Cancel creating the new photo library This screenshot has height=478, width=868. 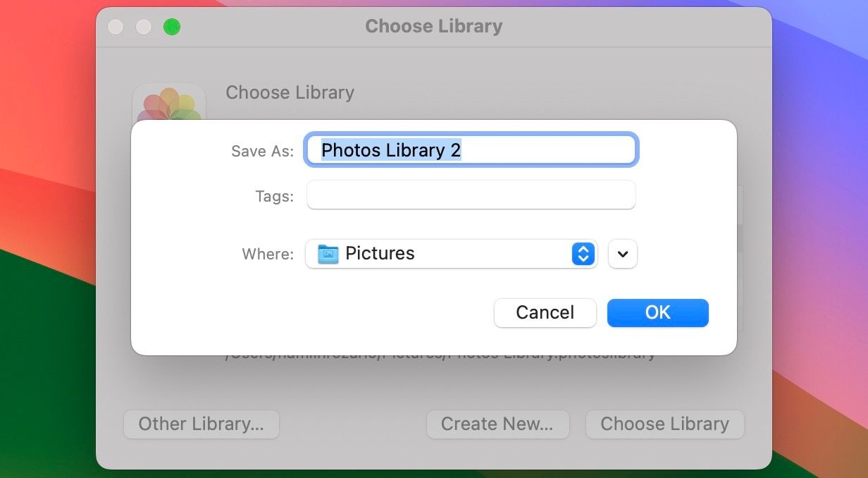coord(545,312)
